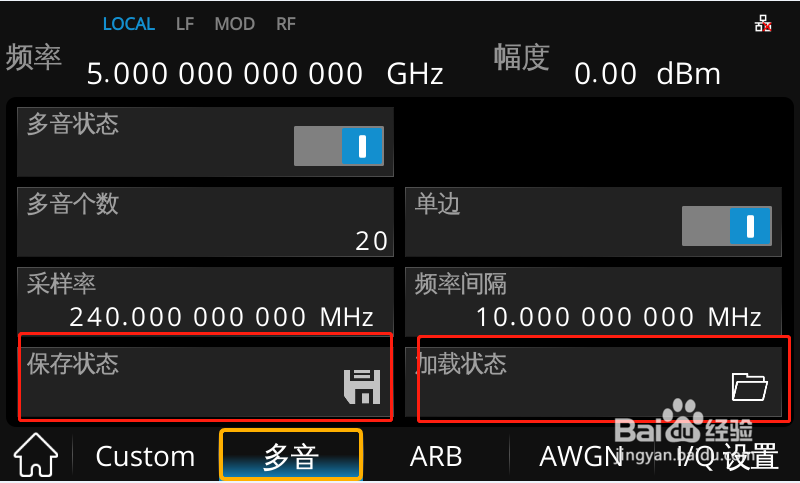Image resolution: width=800 pixels, height=483 pixels.
Task: Edit the 采样率 240 MHz field
Action: 205,301
